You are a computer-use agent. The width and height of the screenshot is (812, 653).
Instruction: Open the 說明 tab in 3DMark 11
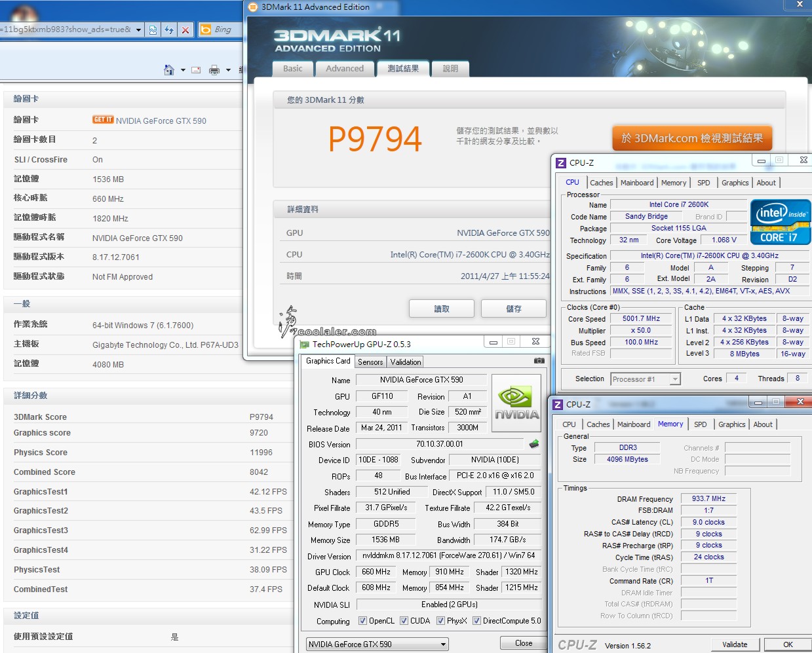(450, 69)
